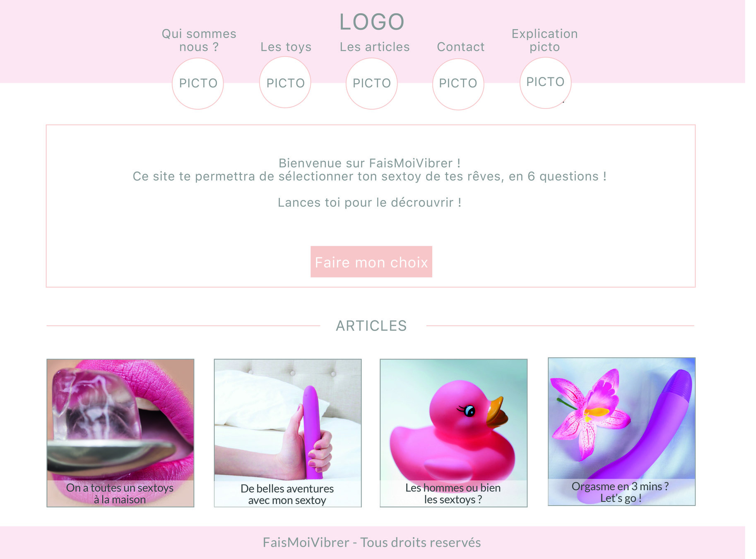Screen dimensions: 756x559
Task: Go to the Les articles menu item
Action: [x=375, y=47]
